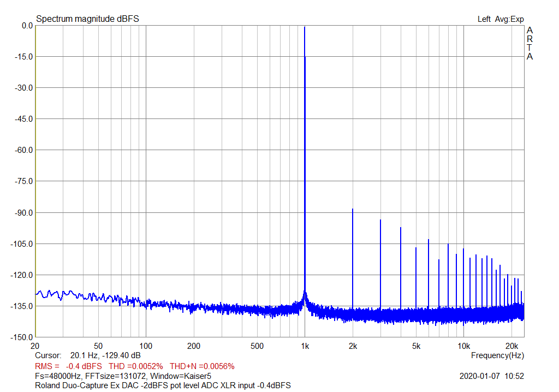Click the '-90.0' y-axis label
The height and width of the screenshot is (392, 559).
pos(23,212)
